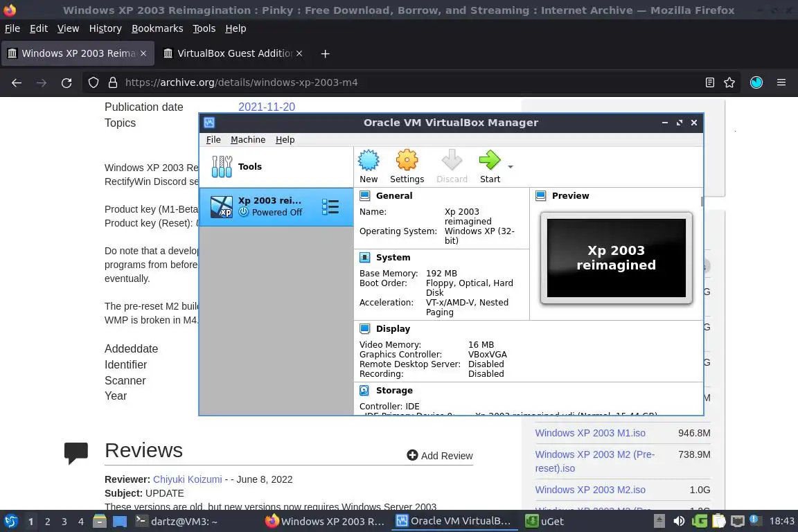Click the Reviews speech bubble icon
This screenshot has height=532, width=798.
pyautogui.click(x=76, y=452)
